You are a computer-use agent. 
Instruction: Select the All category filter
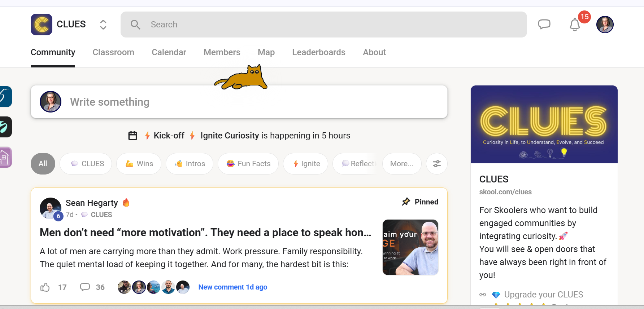pyautogui.click(x=43, y=164)
